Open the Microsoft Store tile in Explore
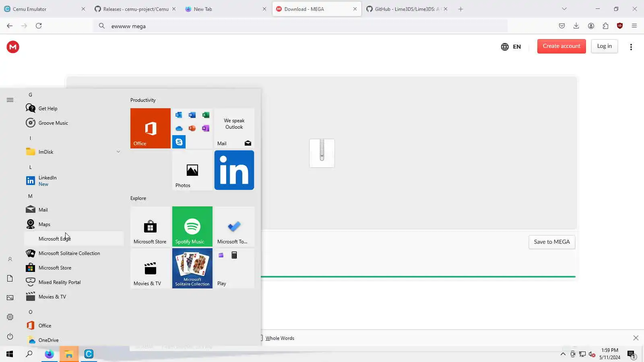This screenshot has height=362, width=644. coord(151,226)
